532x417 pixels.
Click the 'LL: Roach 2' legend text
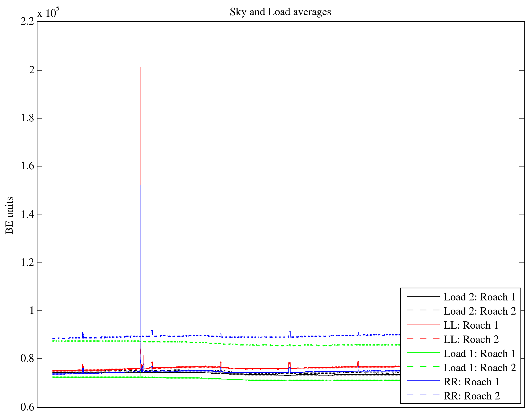471,339
